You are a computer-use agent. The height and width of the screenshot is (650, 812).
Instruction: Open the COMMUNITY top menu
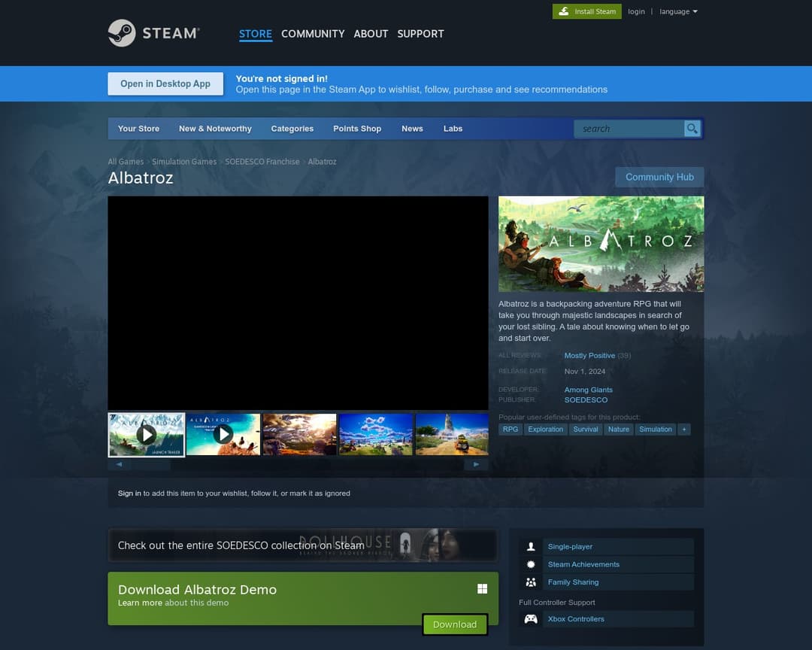[x=313, y=34]
